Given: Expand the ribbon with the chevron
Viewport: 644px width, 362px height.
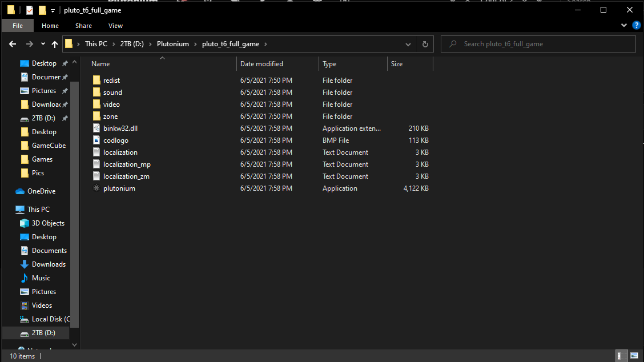Looking at the screenshot, I should [624, 26].
